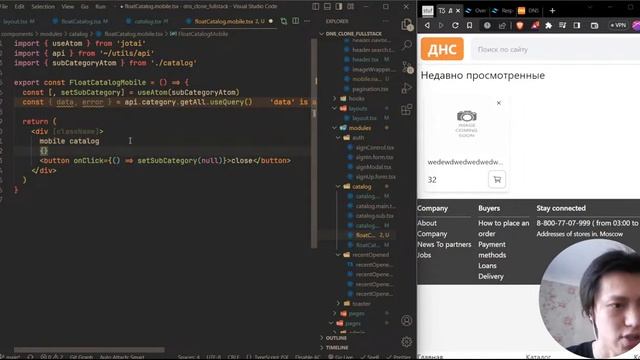Switch to catalog.tsx editor tab
The height and width of the screenshot is (360, 640).
[x=147, y=21]
